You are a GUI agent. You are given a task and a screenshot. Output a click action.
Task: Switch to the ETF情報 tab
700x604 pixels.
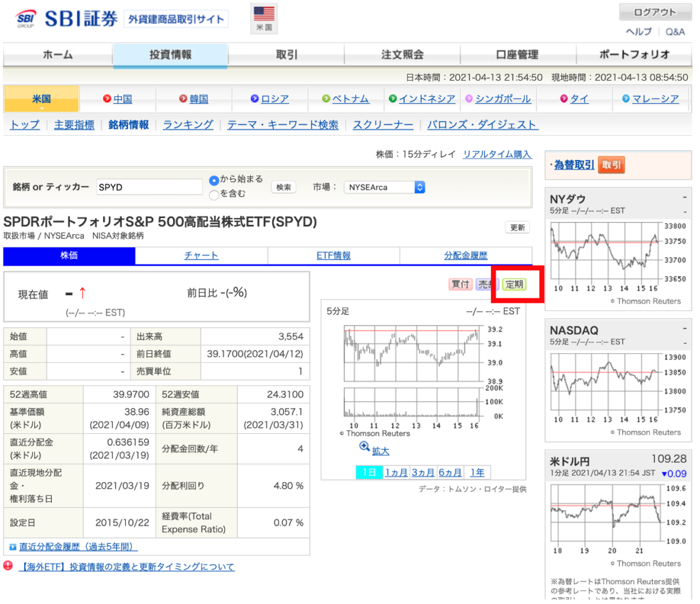[334, 256]
